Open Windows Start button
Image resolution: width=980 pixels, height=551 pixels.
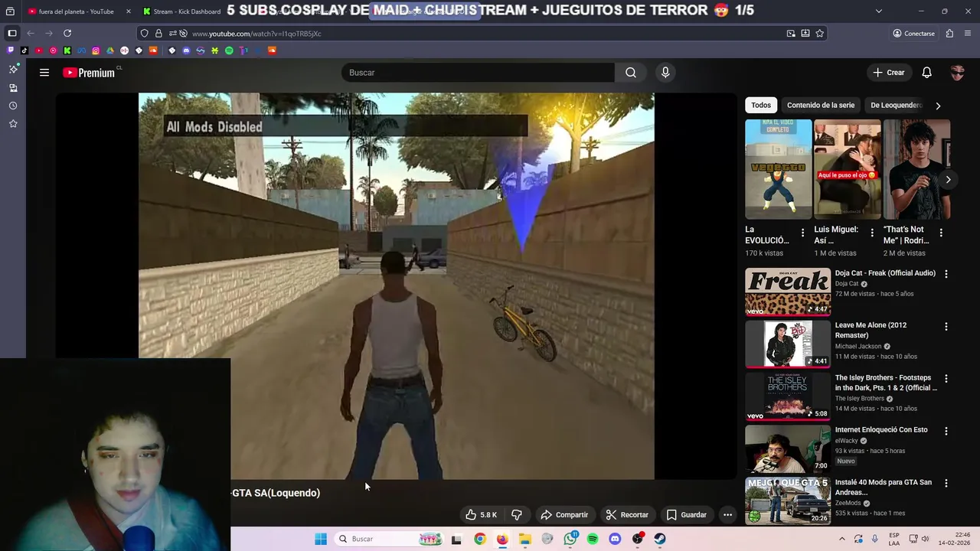(321, 539)
